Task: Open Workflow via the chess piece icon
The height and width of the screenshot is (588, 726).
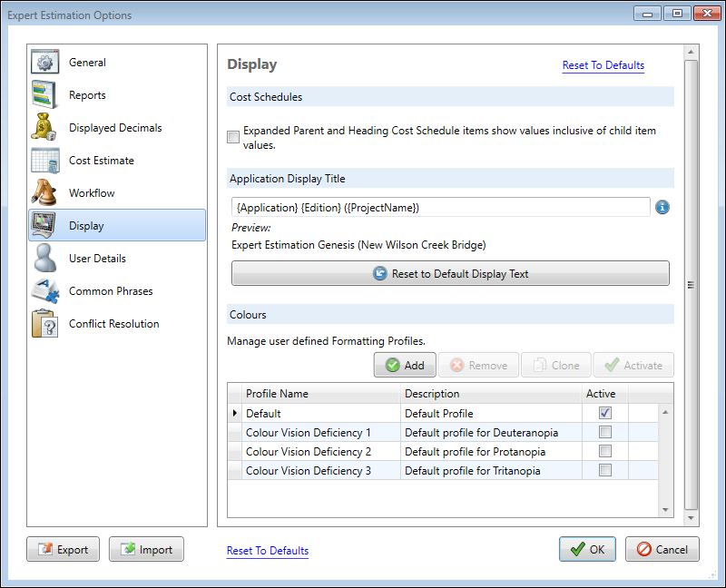Action: click(x=45, y=193)
